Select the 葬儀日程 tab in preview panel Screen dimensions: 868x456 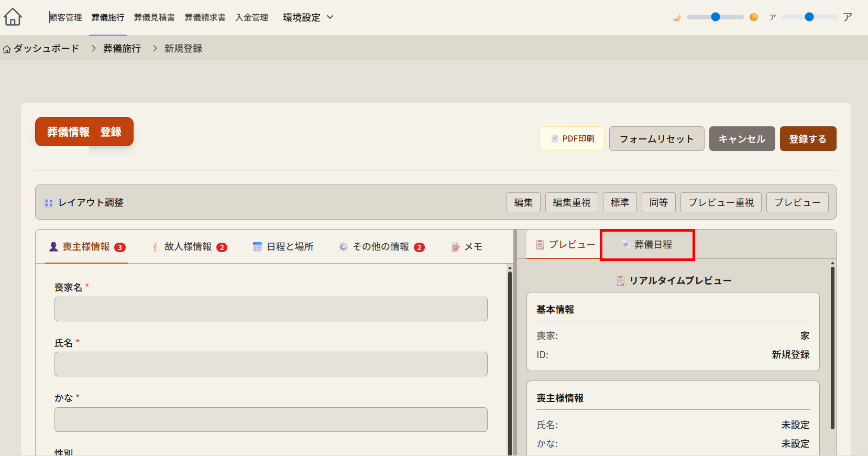point(647,245)
